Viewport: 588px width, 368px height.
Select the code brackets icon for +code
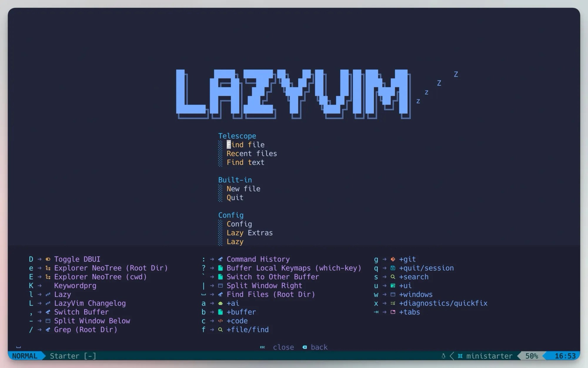point(220,321)
